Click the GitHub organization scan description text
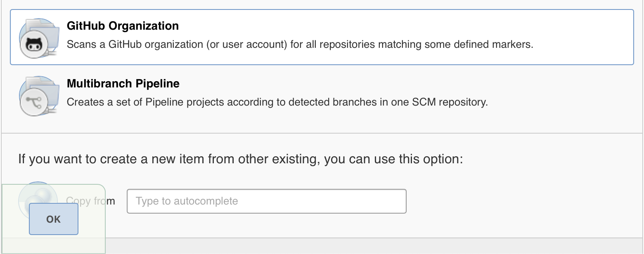 (x=300, y=44)
